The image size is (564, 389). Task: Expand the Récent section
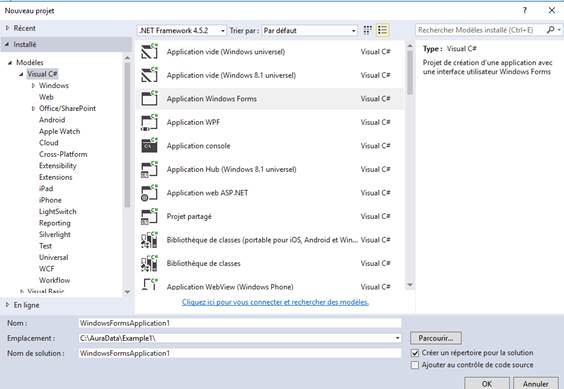pos(7,28)
